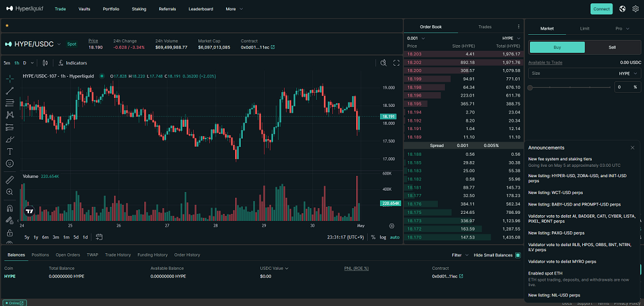Open the Indicators fx menu

pyautogui.click(x=73, y=63)
